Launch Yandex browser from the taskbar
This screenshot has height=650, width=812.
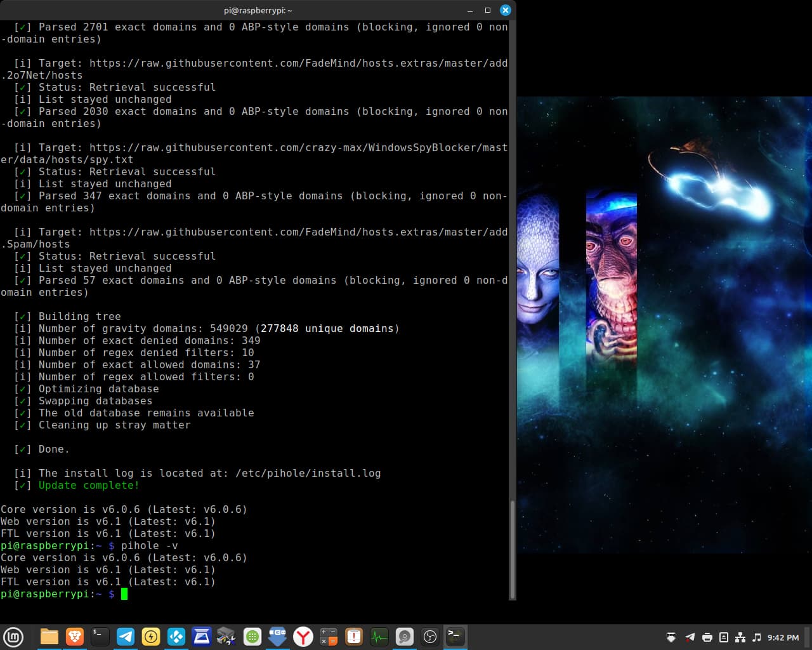303,637
